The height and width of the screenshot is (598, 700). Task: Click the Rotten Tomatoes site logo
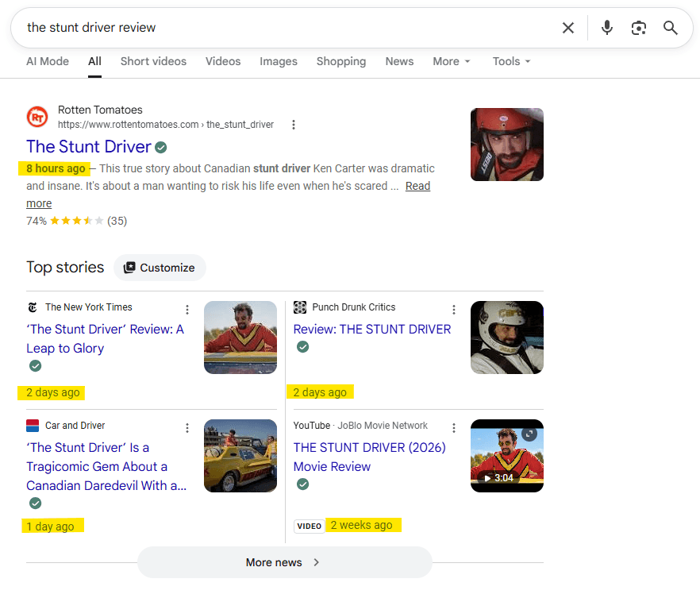coord(37,117)
